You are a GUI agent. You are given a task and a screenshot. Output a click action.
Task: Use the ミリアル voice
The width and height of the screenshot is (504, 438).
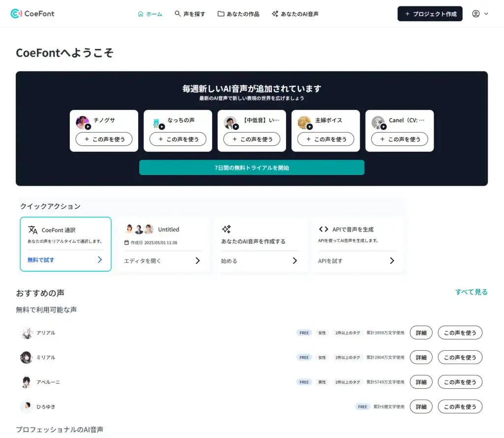[460, 357]
